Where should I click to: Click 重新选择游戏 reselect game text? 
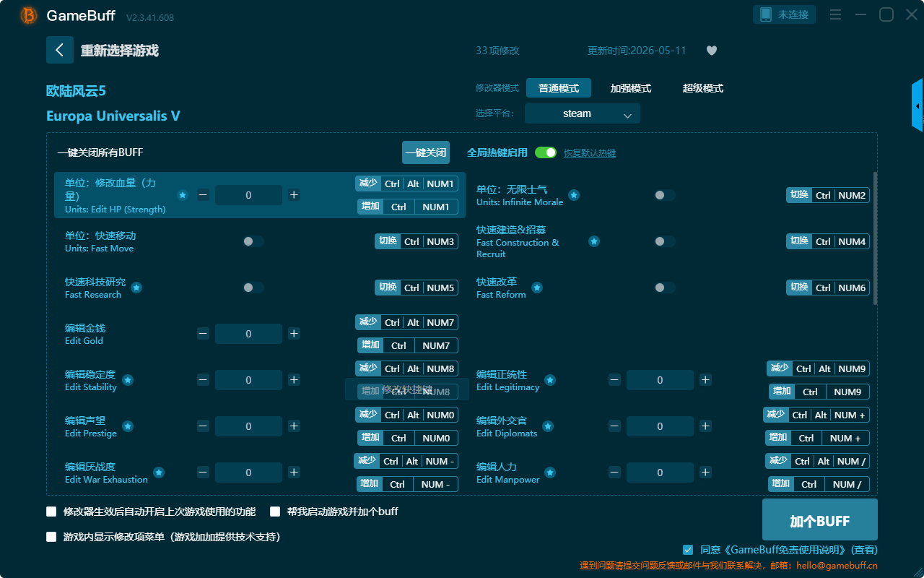click(x=120, y=51)
